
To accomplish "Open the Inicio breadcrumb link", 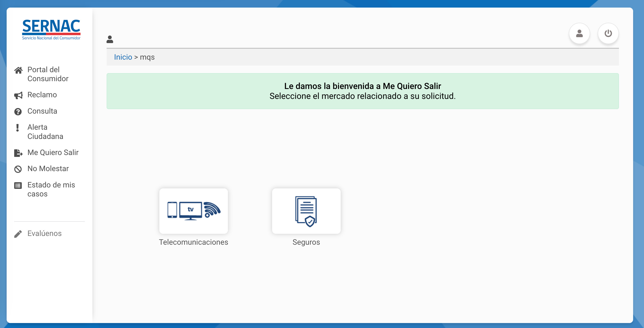I will 123,57.
